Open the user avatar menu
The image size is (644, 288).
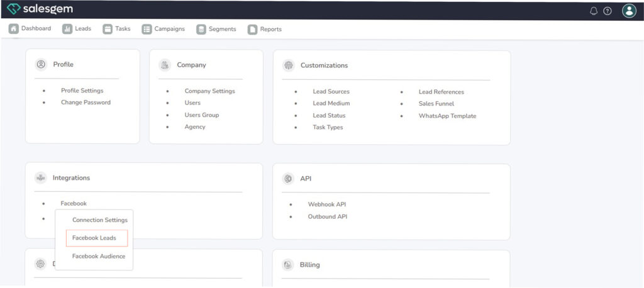(629, 11)
